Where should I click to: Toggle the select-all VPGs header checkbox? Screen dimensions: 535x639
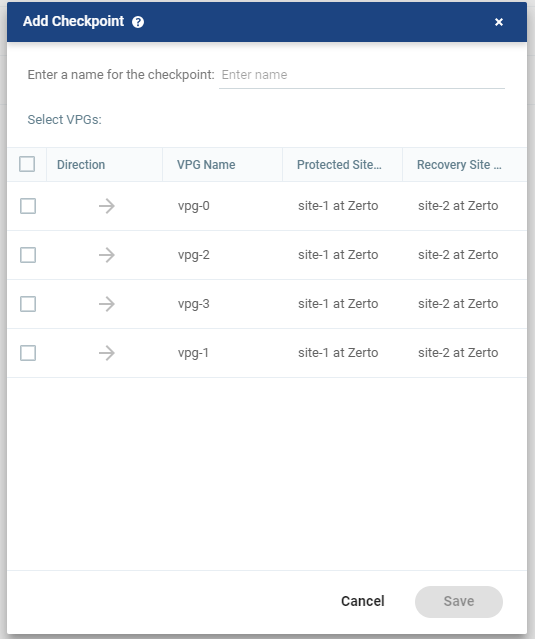coord(27,164)
